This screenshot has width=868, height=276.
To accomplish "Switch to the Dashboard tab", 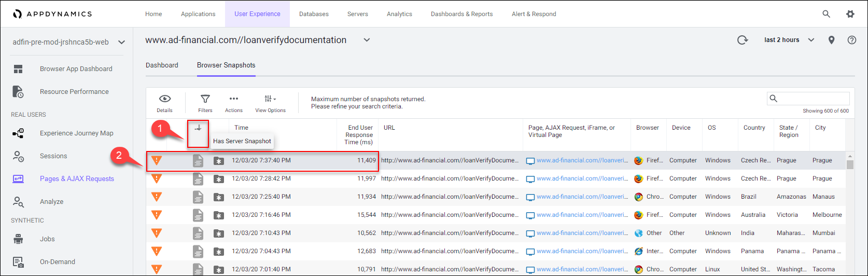I will click(162, 65).
